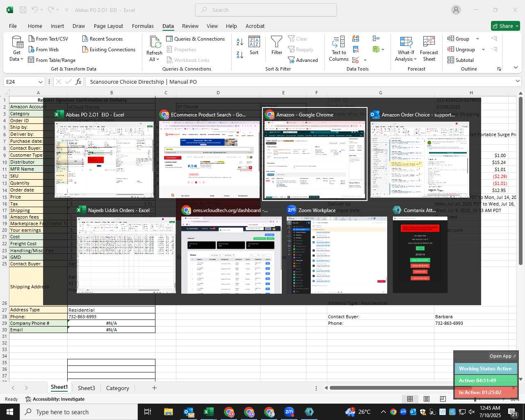This screenshot has height=420, width=525.
Task: Click Refresh All icon
Action: click(x=155, y=48)
